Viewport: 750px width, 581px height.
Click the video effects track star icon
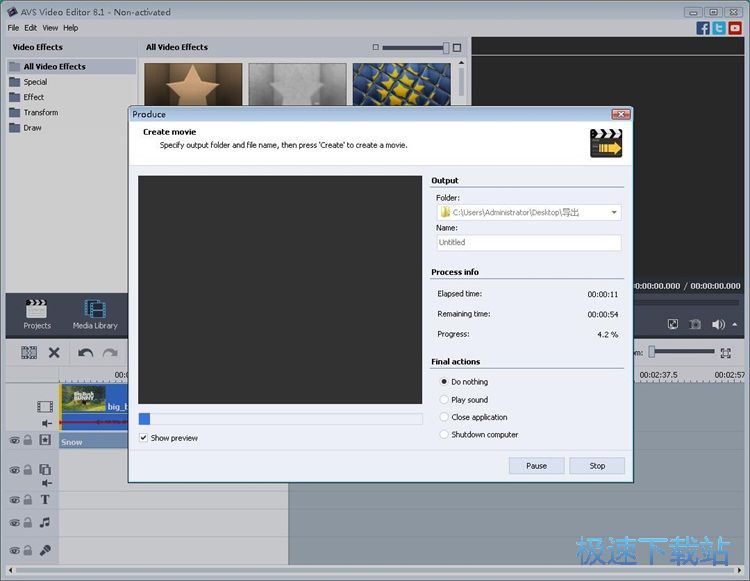45,440
